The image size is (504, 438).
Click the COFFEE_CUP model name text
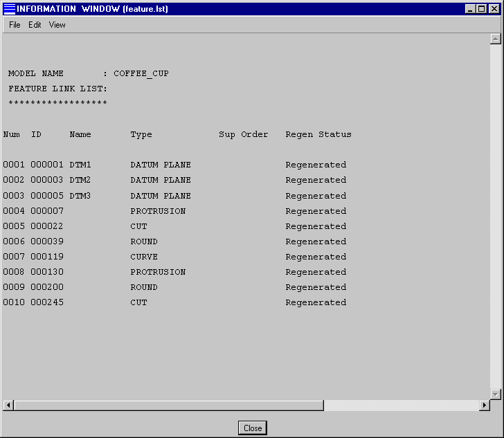[x=141, y=73]
